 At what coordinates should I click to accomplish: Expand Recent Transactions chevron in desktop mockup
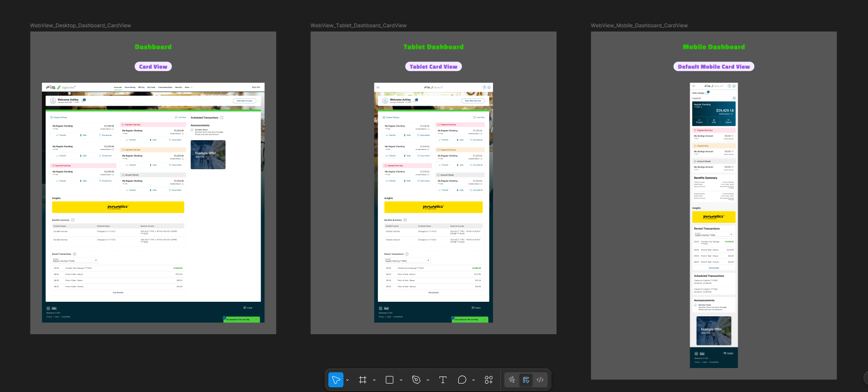coord(74,254)
